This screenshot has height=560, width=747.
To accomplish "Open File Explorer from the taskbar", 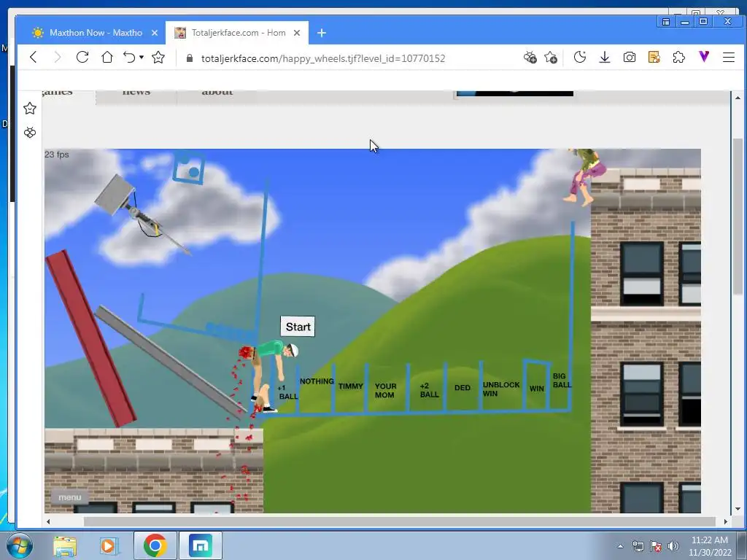I will point(65,545).
